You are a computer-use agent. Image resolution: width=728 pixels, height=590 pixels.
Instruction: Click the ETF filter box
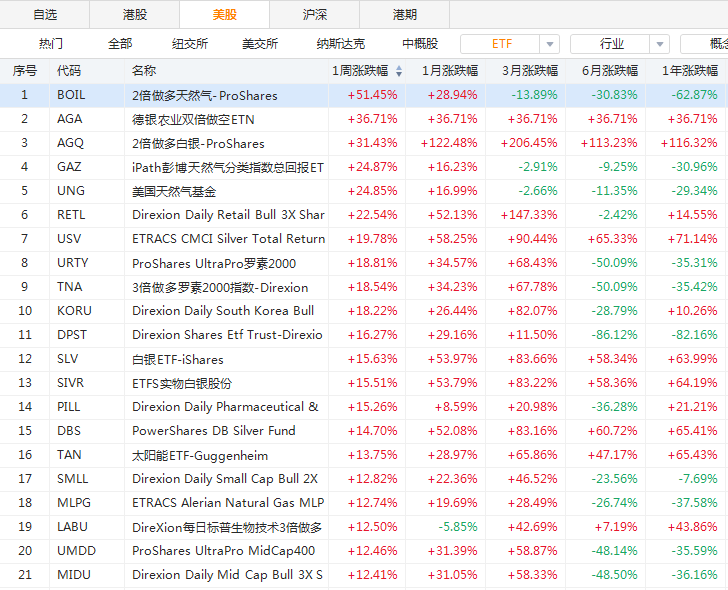click(x=501, y=44)
